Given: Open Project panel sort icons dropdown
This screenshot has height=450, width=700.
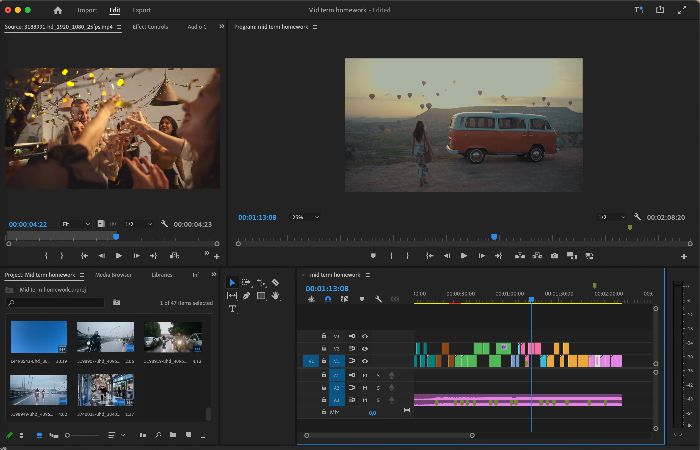Looking at the screenshot, I should point(116,435).
